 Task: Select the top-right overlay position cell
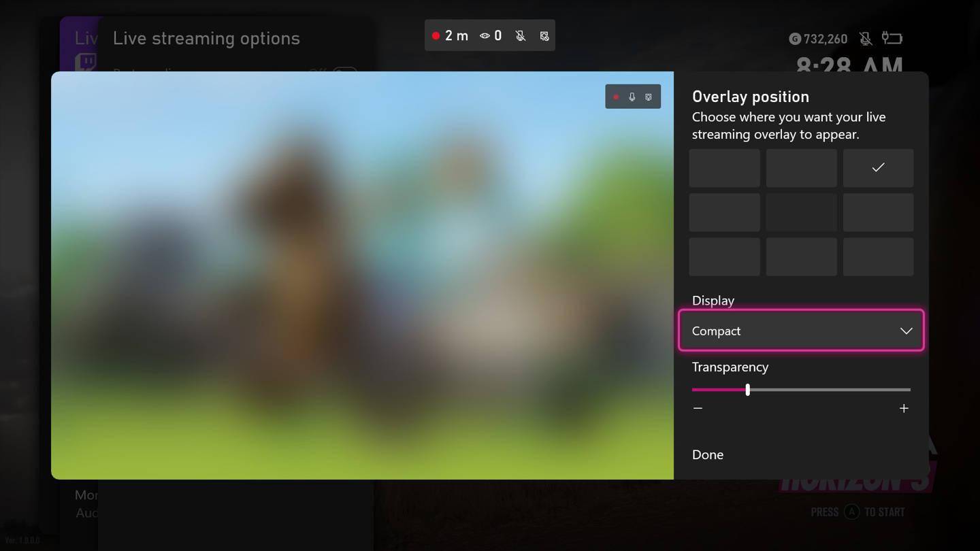tap(878, 167)
